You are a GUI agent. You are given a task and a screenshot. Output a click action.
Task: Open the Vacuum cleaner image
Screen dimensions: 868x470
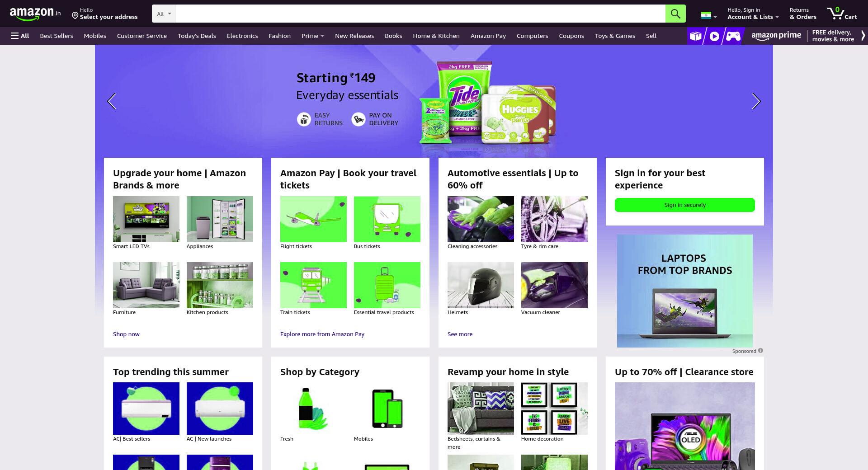[554, 285]
